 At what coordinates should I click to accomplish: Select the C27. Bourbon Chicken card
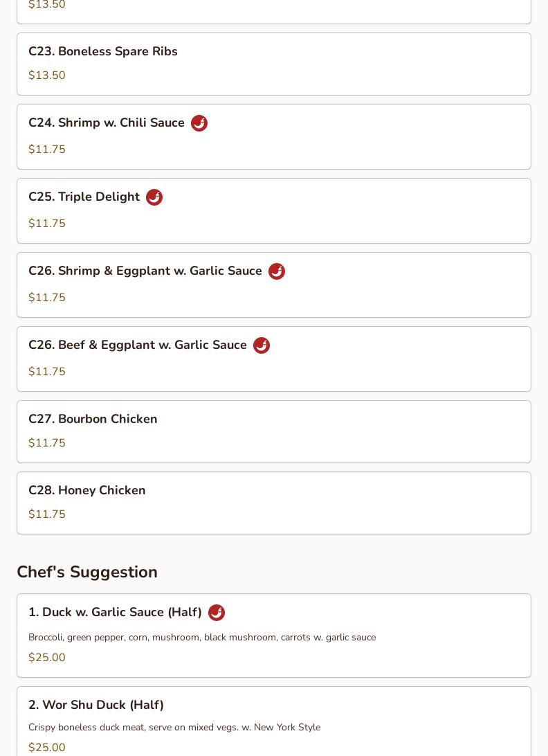274,432
